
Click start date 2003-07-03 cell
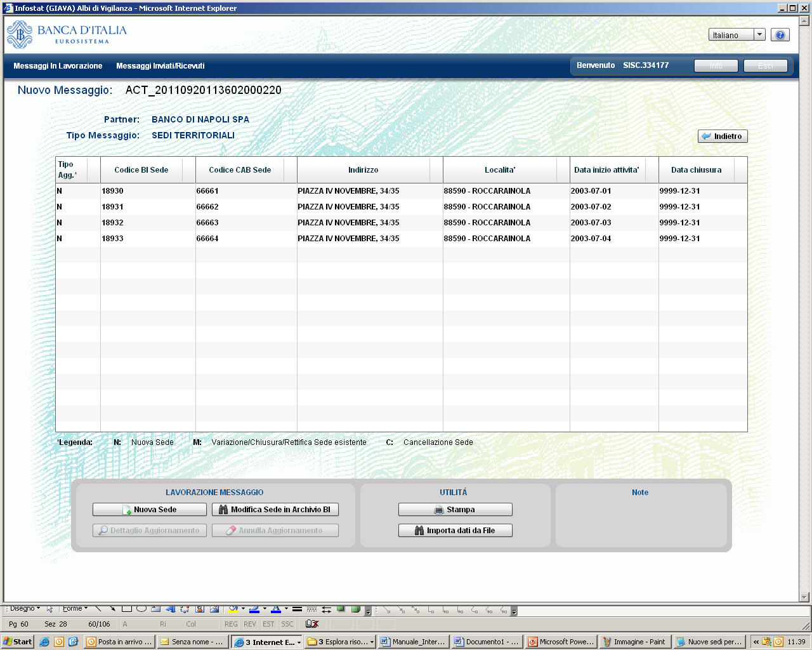coord(614,223)
